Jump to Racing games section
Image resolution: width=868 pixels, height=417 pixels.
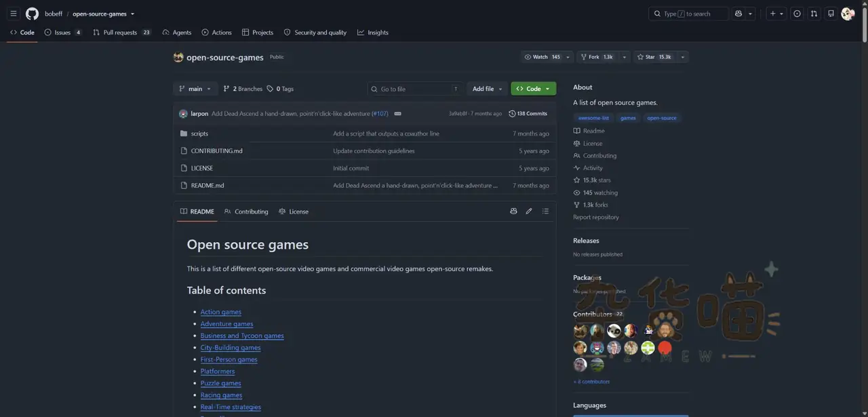(x=221, y=395)
